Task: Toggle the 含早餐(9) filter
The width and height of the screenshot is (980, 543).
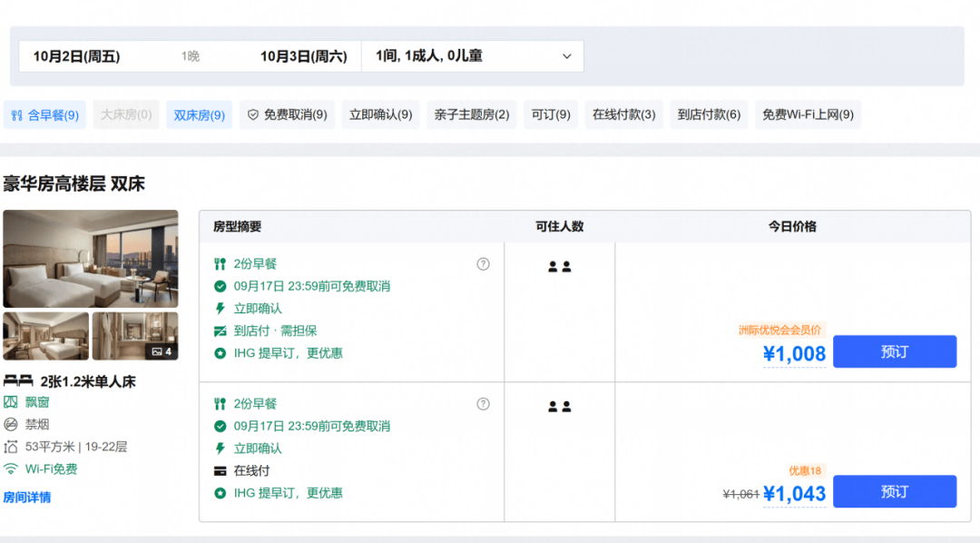Action: click(45, 115)
